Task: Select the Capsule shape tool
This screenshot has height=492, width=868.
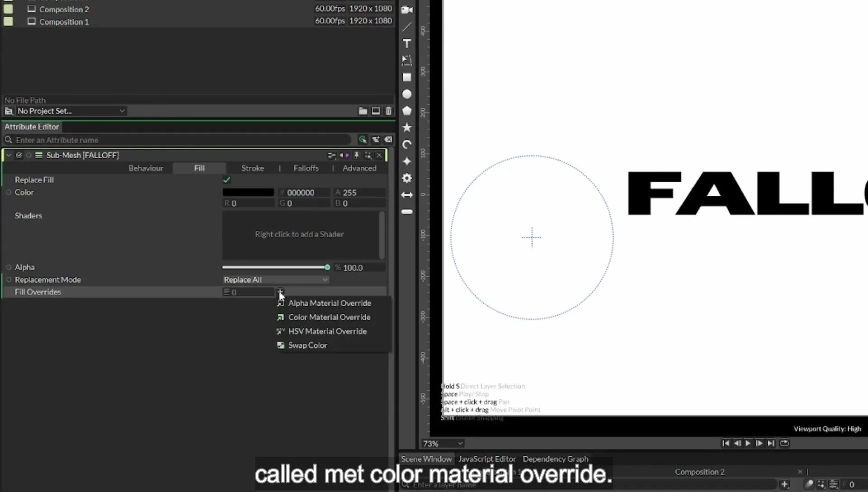Action: (x=407, y=212)
